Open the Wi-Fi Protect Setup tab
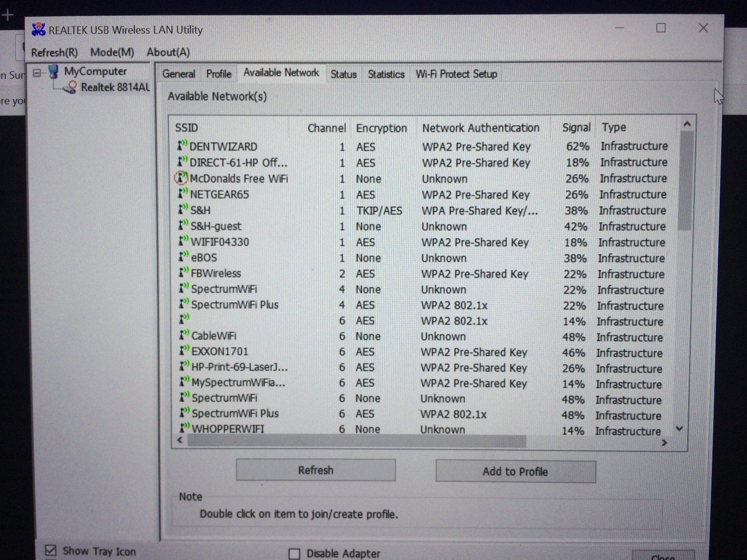The height and width of the screenshot is (560, 747). (x=456, y=74)
